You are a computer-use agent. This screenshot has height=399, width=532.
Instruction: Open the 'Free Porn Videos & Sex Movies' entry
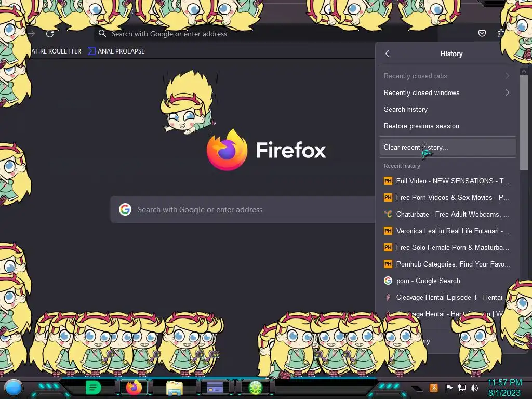447,197
